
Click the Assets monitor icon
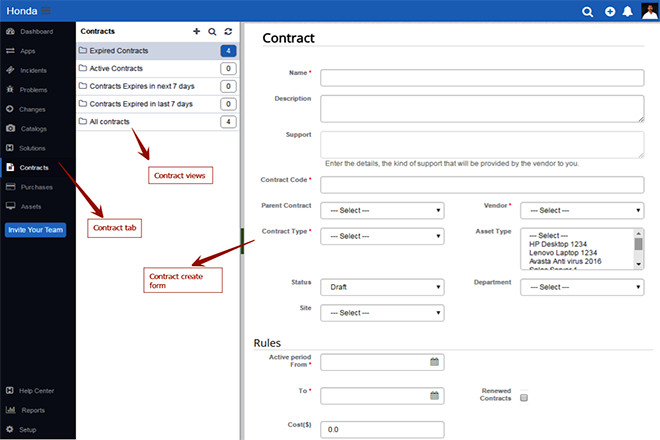point(11,206)
